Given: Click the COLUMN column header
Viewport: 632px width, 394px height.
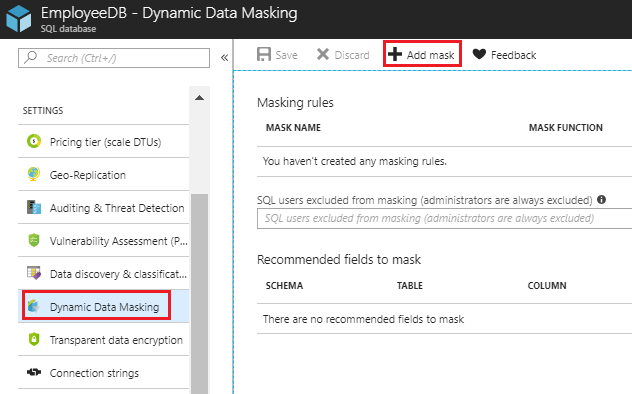Looking at the screenshot, I should coord(547,286).
